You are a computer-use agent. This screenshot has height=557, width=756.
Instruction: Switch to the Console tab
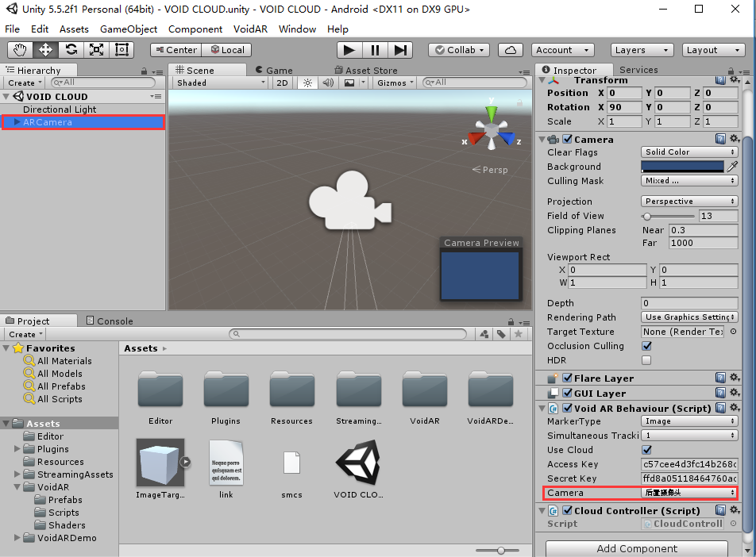click(110, 321)
